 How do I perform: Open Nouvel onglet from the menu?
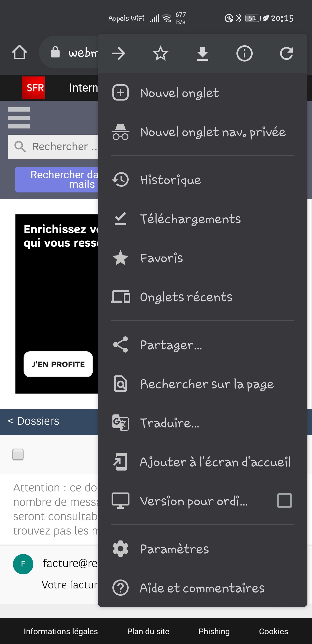tap(179, 93)
